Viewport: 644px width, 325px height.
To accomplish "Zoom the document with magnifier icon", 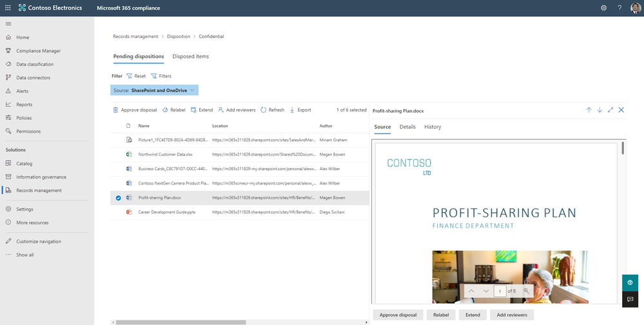I will click(526, 291).
